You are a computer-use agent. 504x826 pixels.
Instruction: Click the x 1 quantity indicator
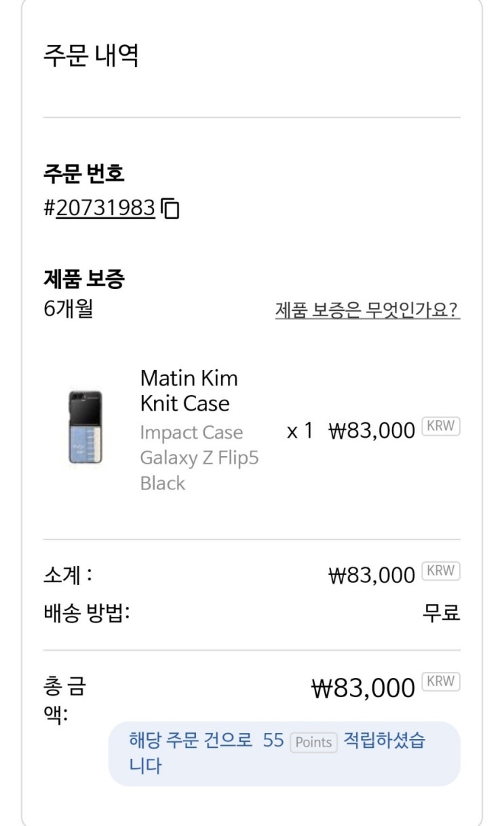coord(300,430)
